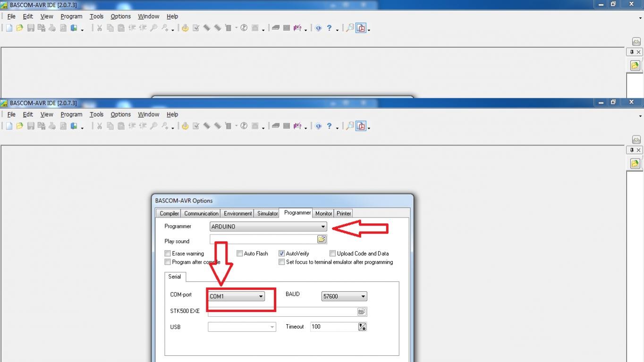Image resolution: width=644 pixels, height=362 pixels.
Task: Click the Play sound text field
Action: 263,239
